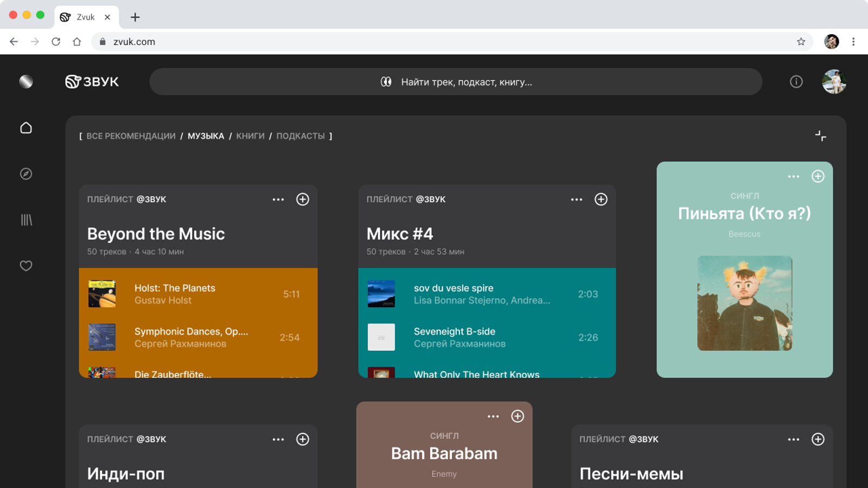Select the МУЗЫКА tab
868x488 pixels.
tap(206, 136)
